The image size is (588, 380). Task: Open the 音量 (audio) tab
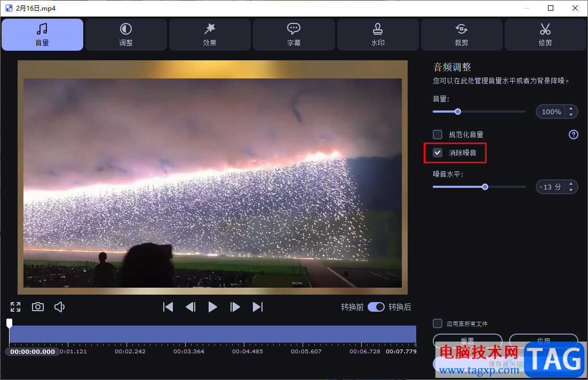click(x=42, y=35)
